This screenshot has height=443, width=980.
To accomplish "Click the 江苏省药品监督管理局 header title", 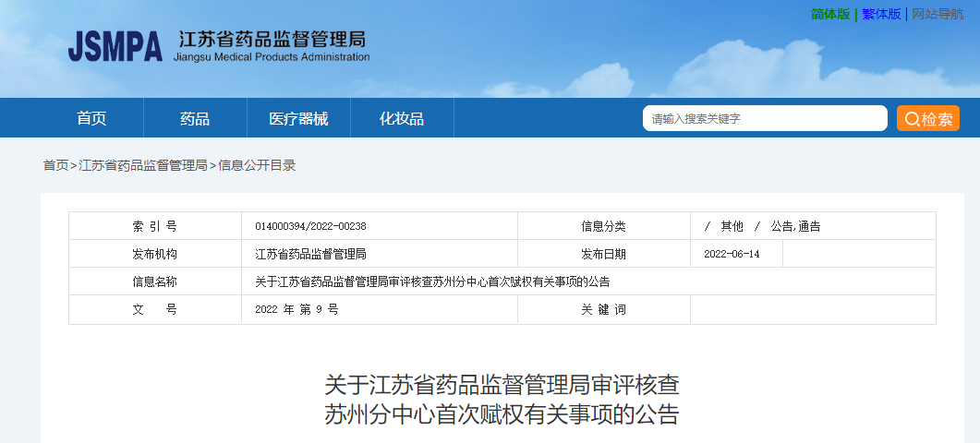I will click(272, 39).
